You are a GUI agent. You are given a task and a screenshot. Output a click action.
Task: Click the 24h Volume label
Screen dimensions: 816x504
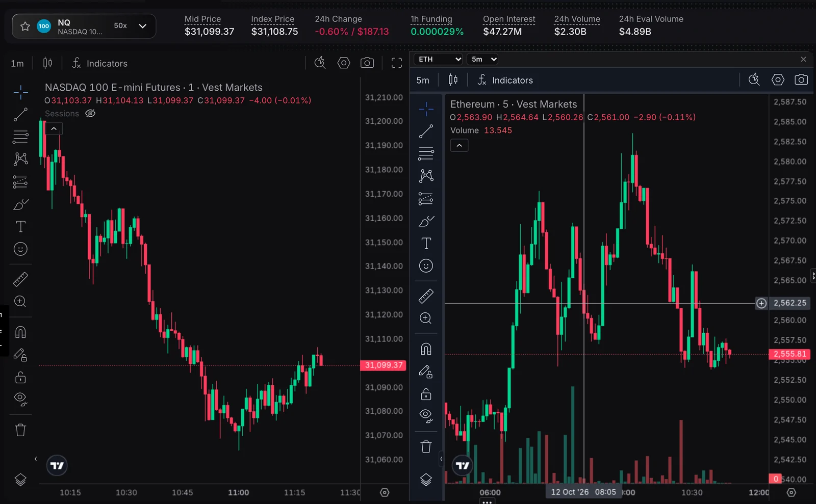click(577, 19)
